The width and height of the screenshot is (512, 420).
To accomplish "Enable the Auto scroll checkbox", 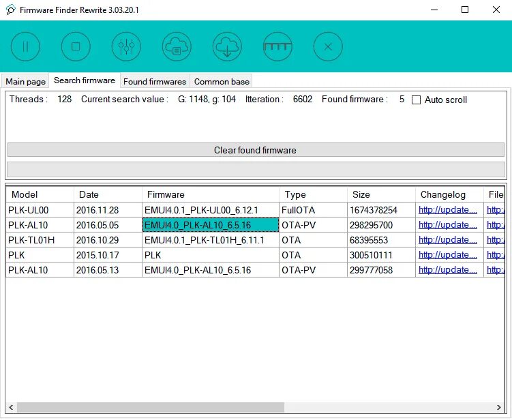I will tap(416, 100).
